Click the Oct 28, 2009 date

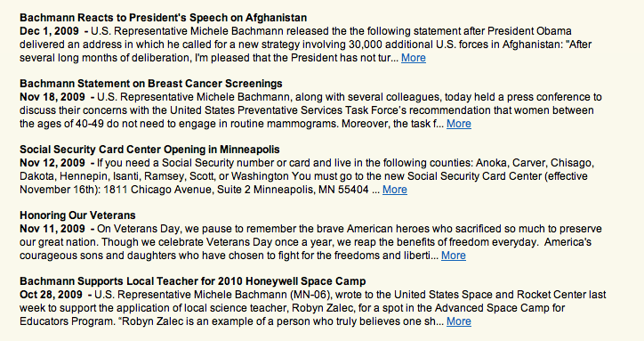pyautogui.click(x=51, y=295)
